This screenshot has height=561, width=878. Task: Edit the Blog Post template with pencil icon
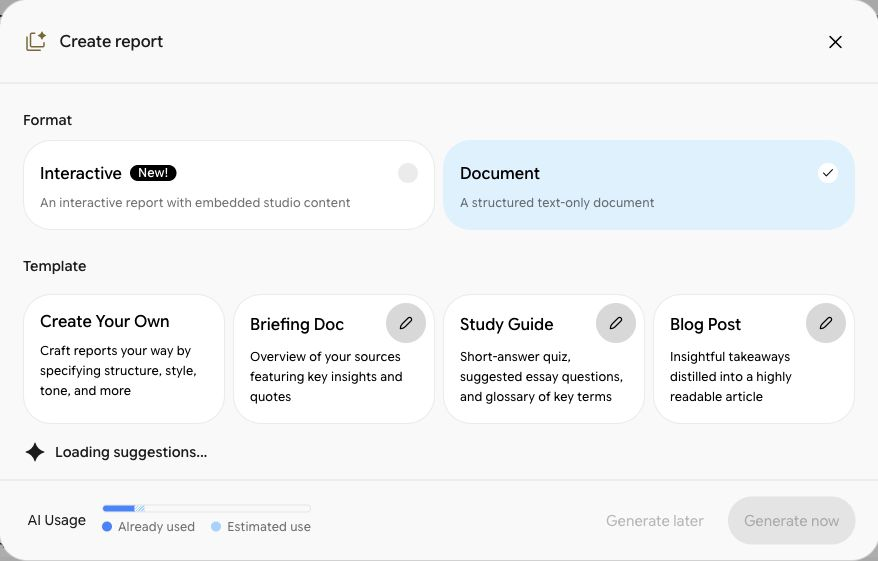pyautogui.click(x=826, y=323)
